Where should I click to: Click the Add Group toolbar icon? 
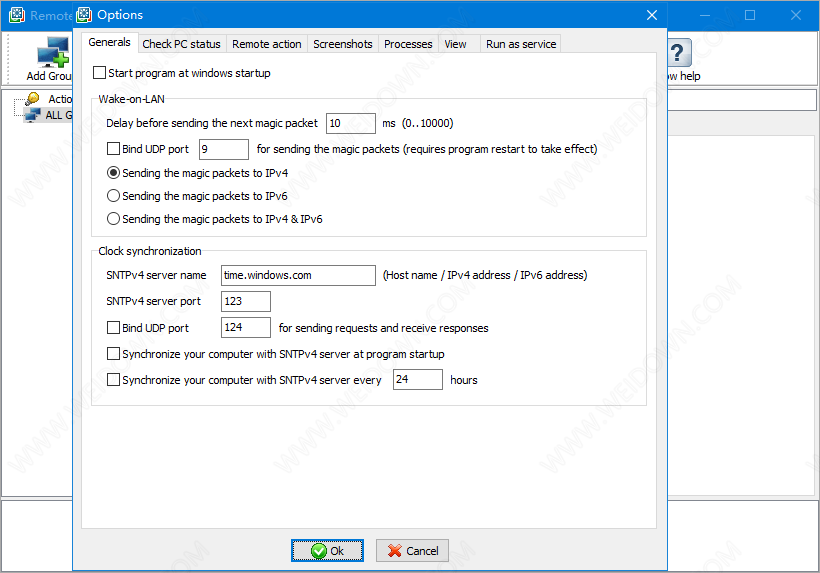coord(52,52)
